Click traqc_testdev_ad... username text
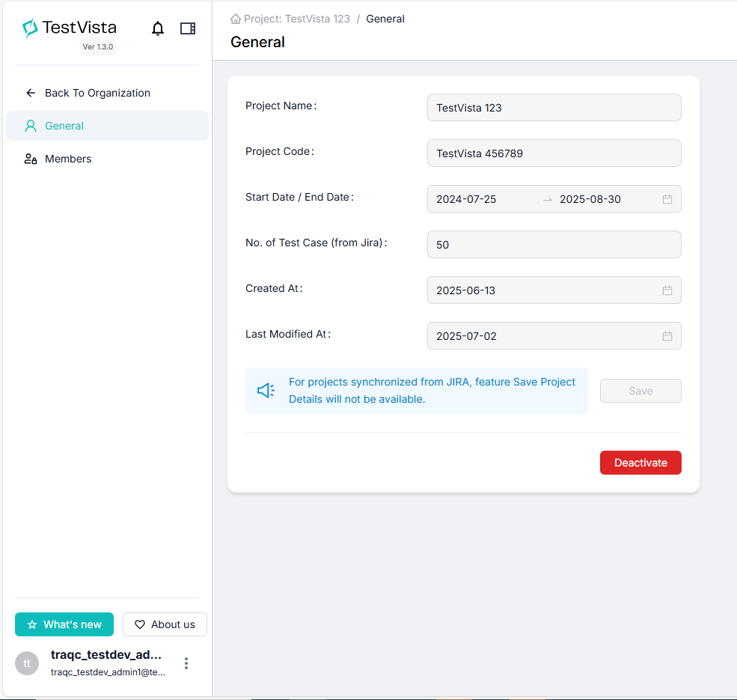This screenshot has height=700, width=737. [105, 655]
